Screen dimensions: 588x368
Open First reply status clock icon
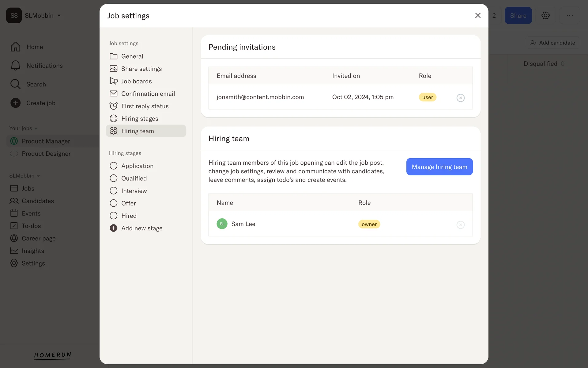[x=113, y=106]
